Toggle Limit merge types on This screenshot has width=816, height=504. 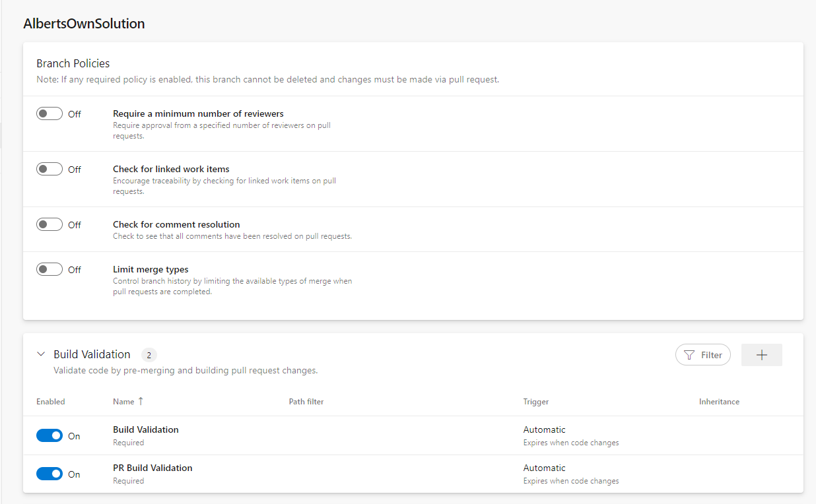(x=50, y=268)
